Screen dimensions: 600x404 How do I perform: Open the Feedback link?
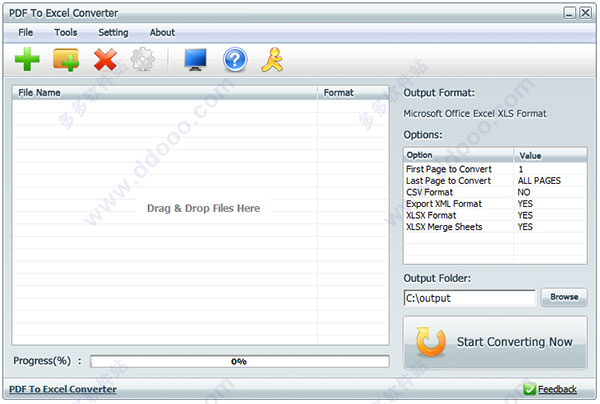557,389
